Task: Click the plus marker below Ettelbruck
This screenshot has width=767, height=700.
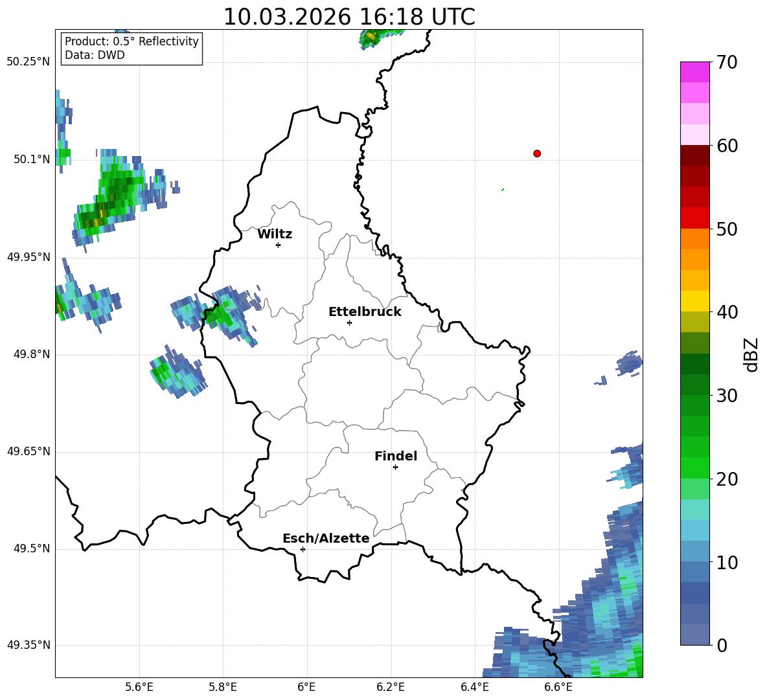Action: pos(349,322)
